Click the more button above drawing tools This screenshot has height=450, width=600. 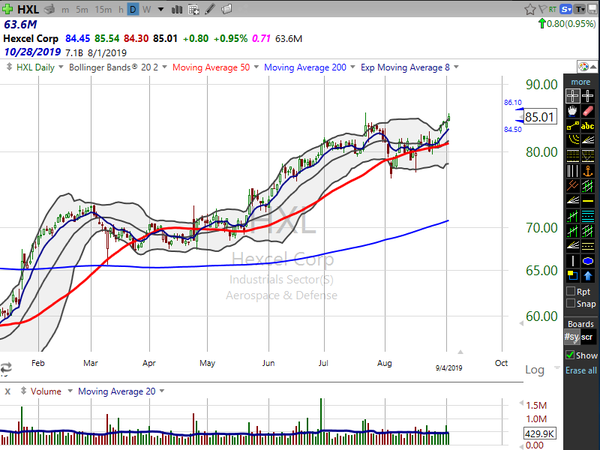580,81
